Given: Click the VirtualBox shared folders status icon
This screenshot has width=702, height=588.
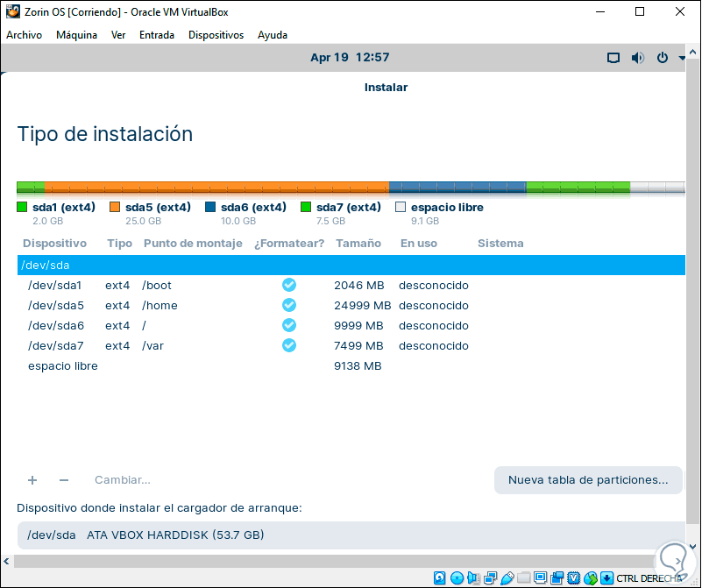Looking at the screenshot, I should 523,577.
